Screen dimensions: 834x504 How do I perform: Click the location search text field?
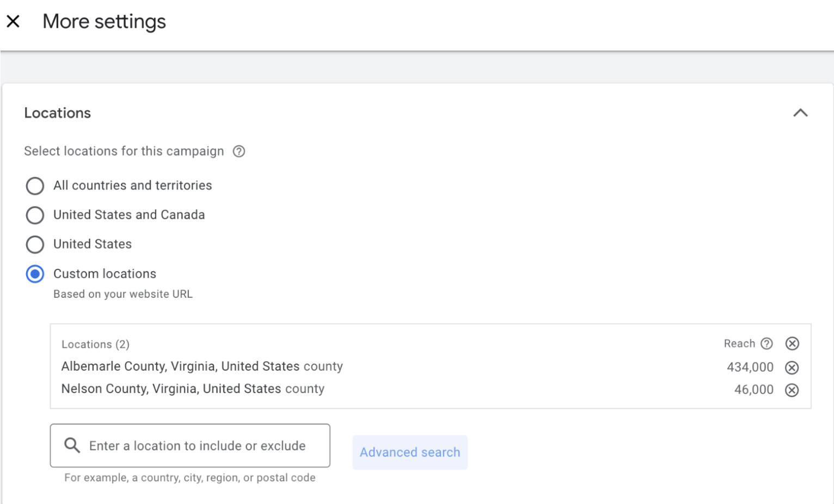click(x=197, y=446)
